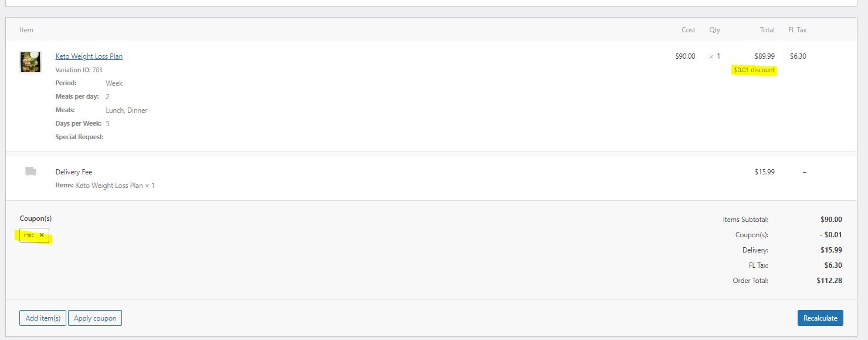Click the Add item(s) button

coord(43,318)
